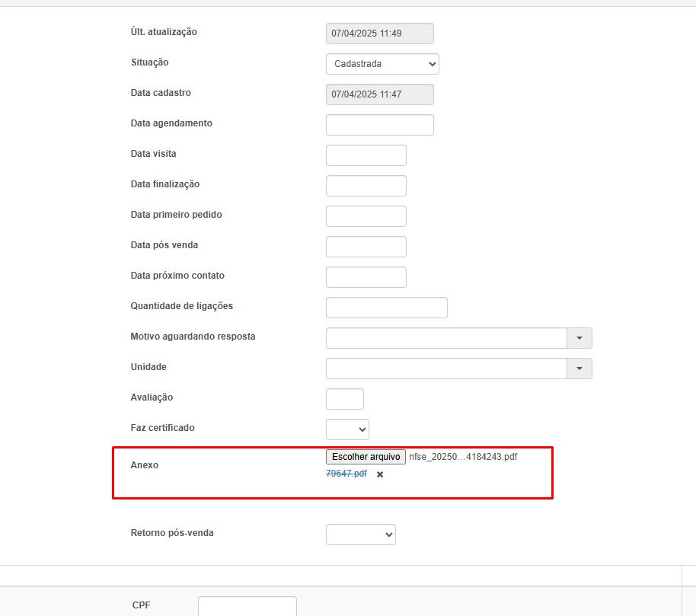Focus the Data finalização field
The width and height of the screenshot is (696, 616).
click(366, 186)
